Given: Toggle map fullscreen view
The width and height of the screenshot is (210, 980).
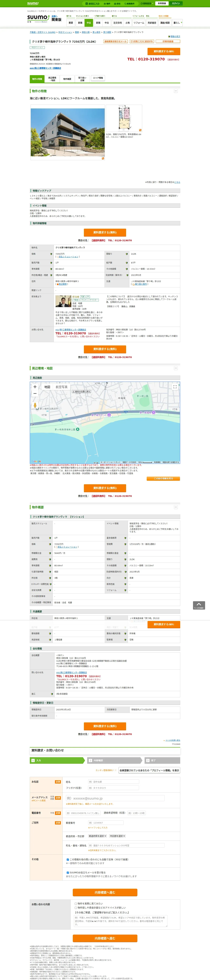Looking at the screenshot, I should pos(175,387).
